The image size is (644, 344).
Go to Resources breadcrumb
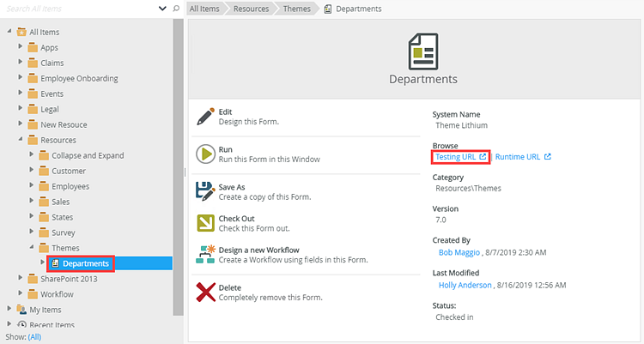(251, 9)
